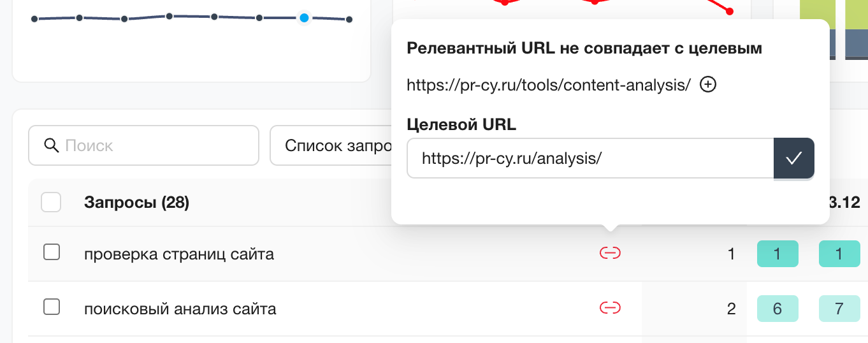The width and height of the screenshot is (868, 343).
Task: Click the last red point on the chart
Action: 730,11
